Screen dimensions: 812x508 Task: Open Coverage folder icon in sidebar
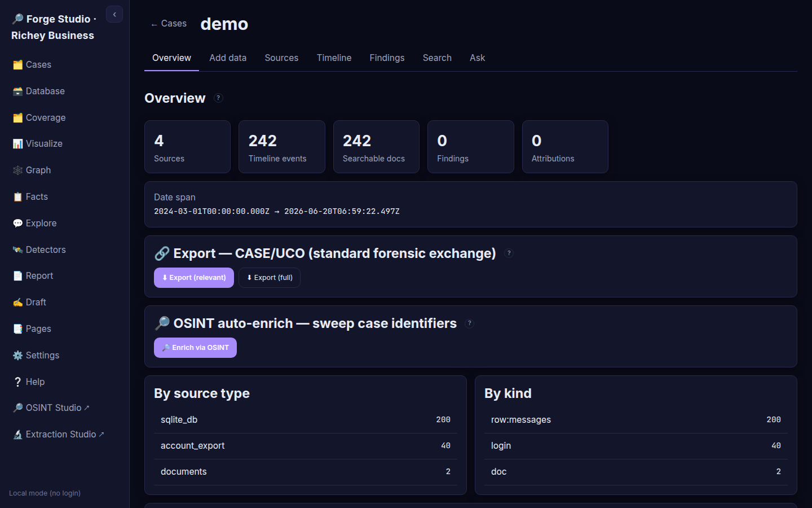[17, 118]
